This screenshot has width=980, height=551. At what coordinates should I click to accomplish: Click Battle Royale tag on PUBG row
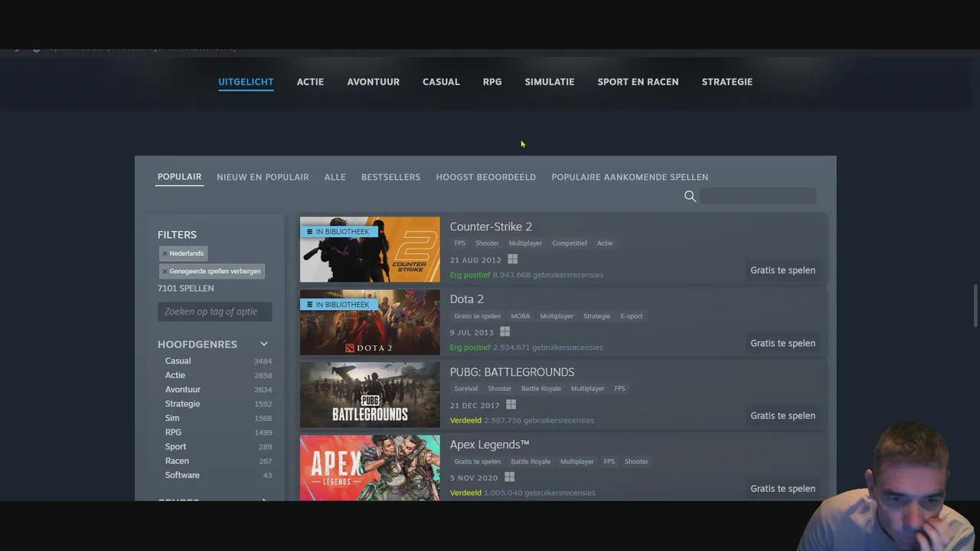[541, 389]
